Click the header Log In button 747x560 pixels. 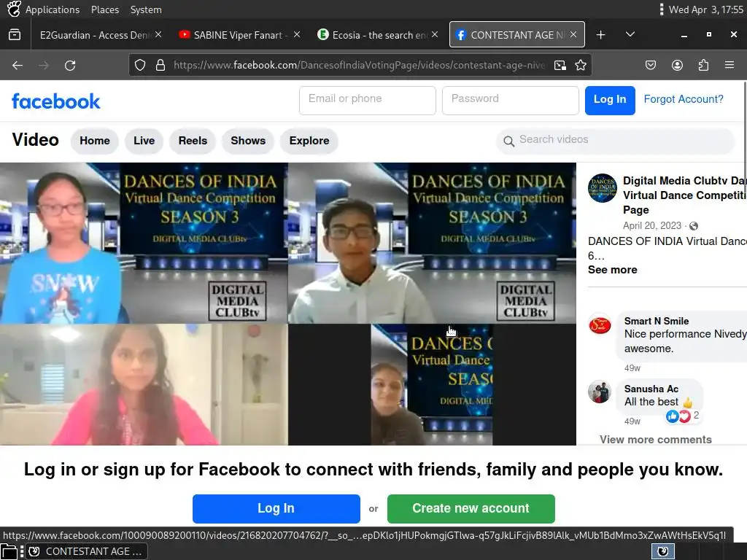click(x=610, y=101)
